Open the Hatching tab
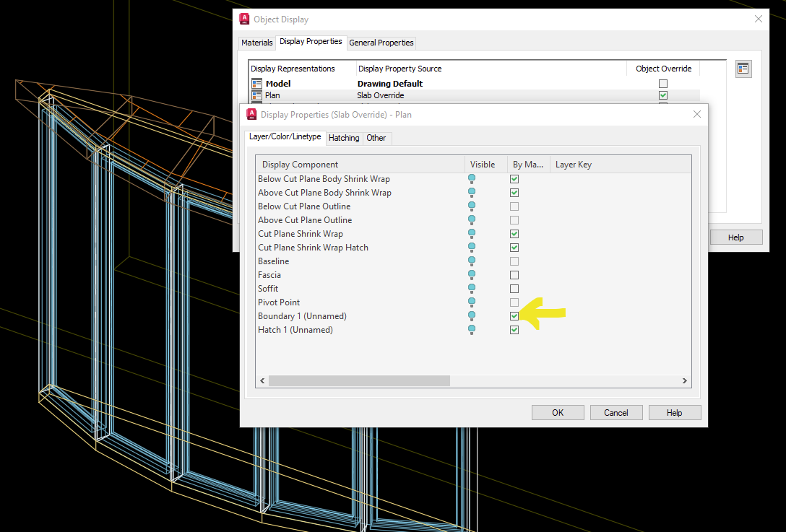The height and width of the screenshot is (532, 786). [x=344, y=137]
